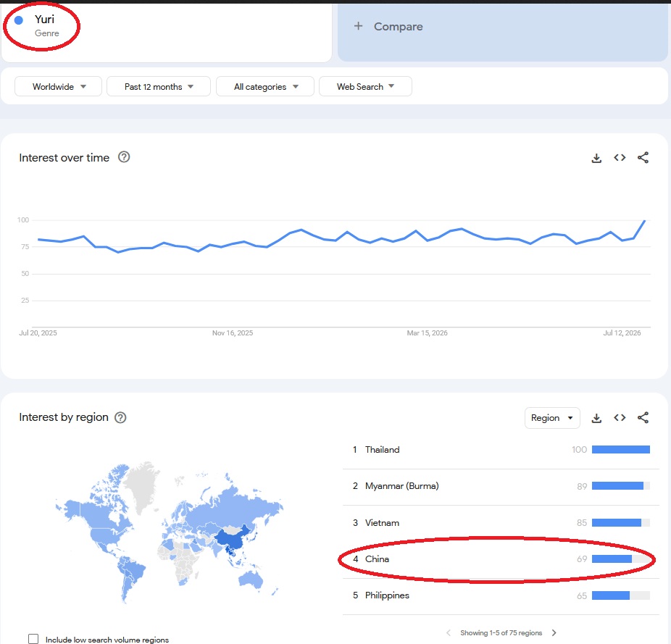Share the Interest by region chart

(643, 418)
